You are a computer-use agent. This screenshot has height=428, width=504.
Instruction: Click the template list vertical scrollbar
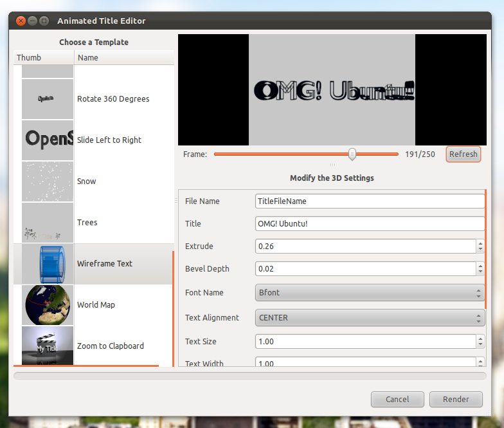[174, 308]
